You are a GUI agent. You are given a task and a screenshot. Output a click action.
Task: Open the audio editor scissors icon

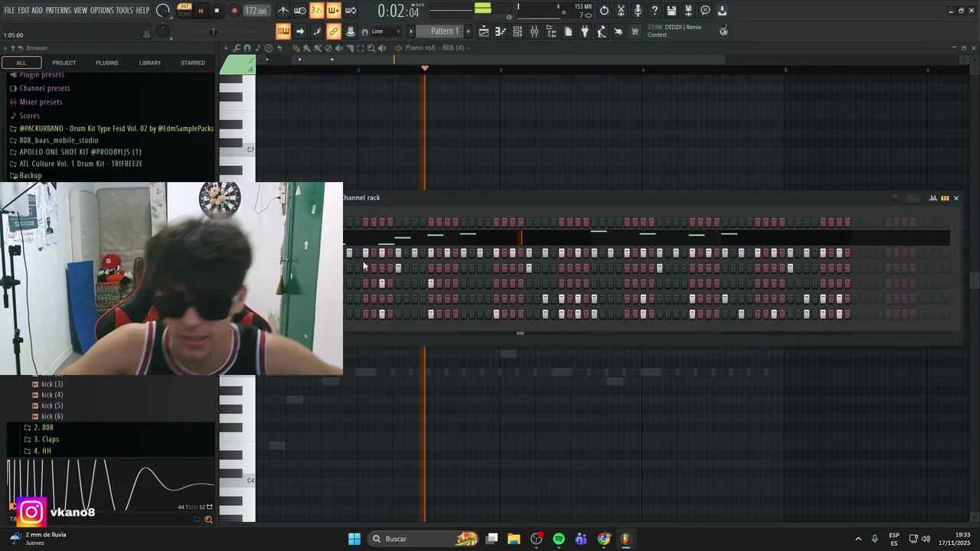[621, 11]
